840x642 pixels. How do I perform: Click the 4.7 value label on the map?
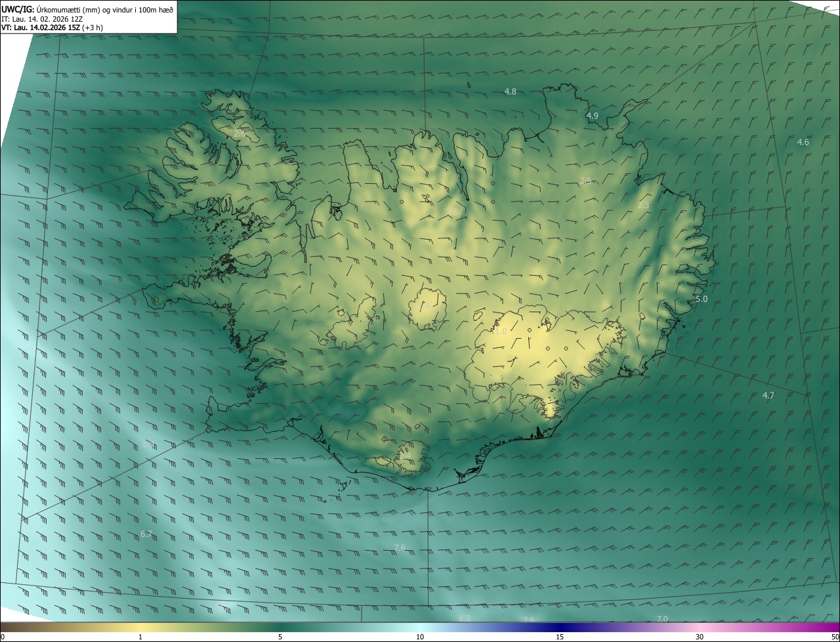[x=768, y=396]
